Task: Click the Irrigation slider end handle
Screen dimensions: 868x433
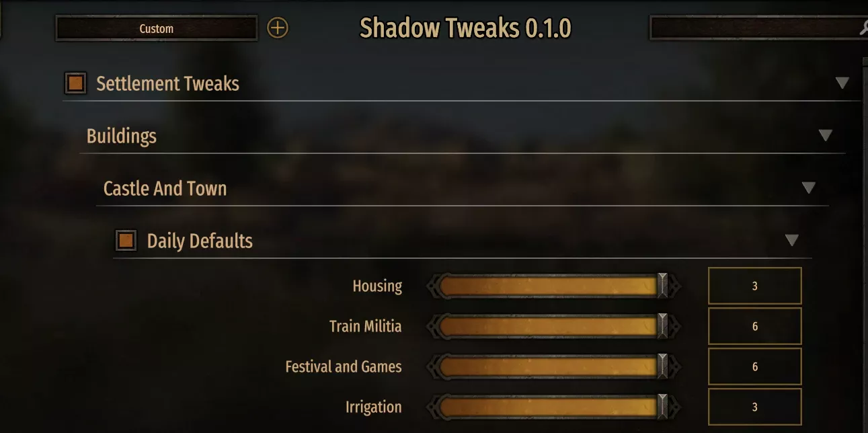Action: [x=662, y=406]
